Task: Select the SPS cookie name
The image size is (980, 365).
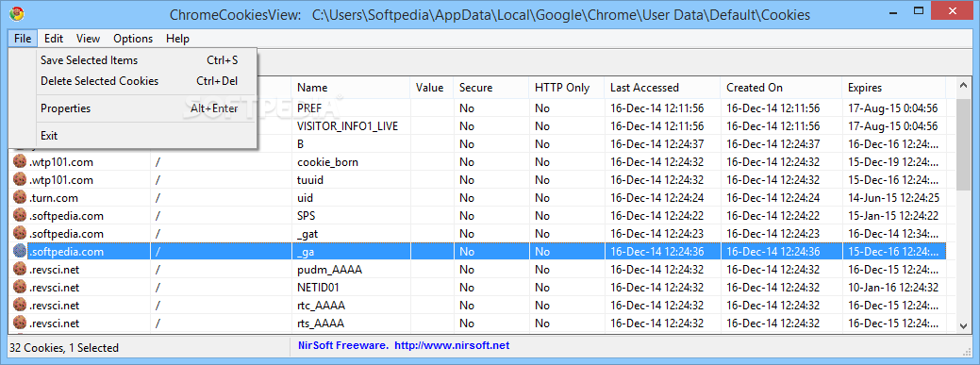Action: (307, 216)
